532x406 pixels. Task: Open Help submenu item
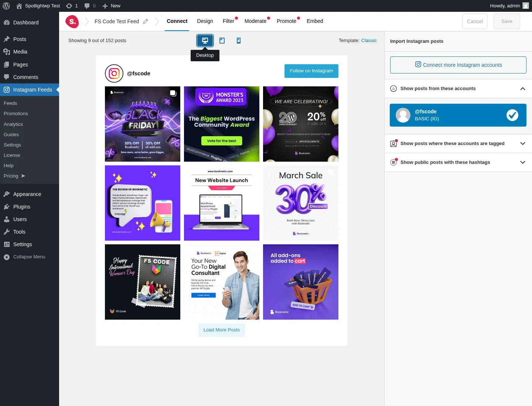tap(8, 166)
